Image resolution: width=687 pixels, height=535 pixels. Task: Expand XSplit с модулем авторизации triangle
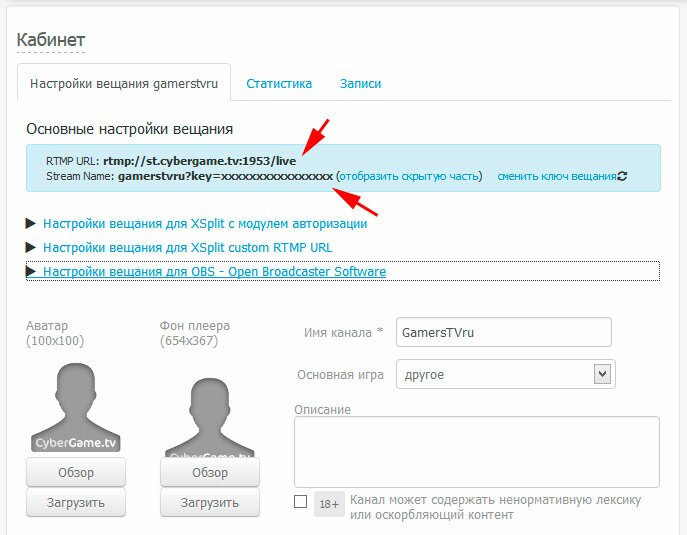[31, 223]
